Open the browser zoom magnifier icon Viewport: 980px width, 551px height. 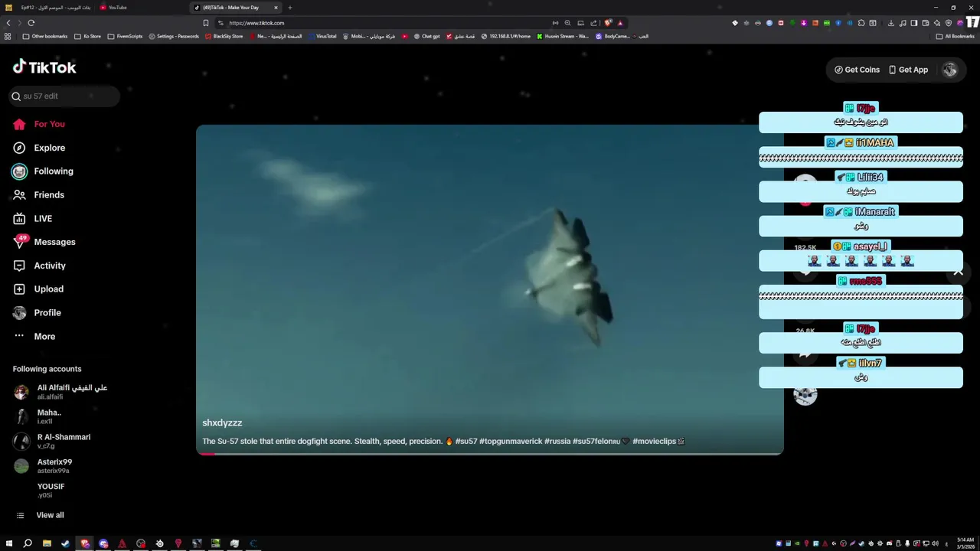click(568, 23)
